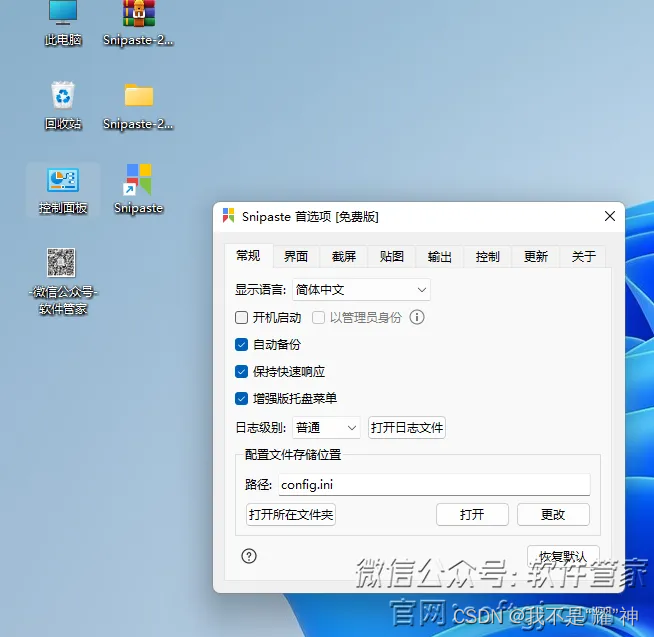Click the 路径 config.ini input field

coord(434,485)
